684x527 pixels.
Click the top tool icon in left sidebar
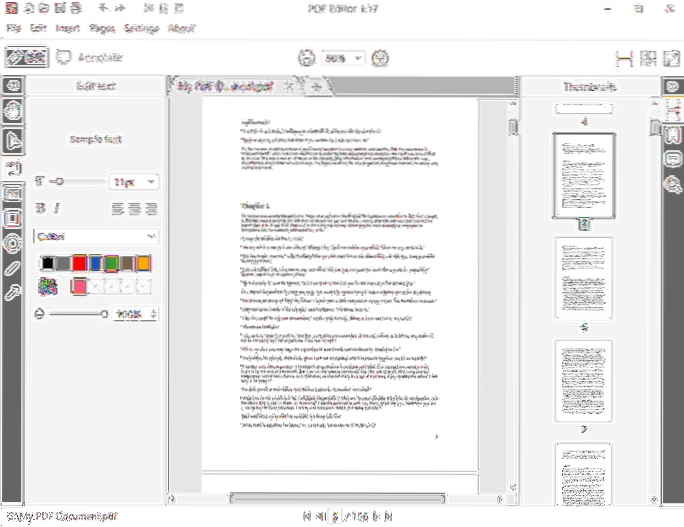pos(13,86)
